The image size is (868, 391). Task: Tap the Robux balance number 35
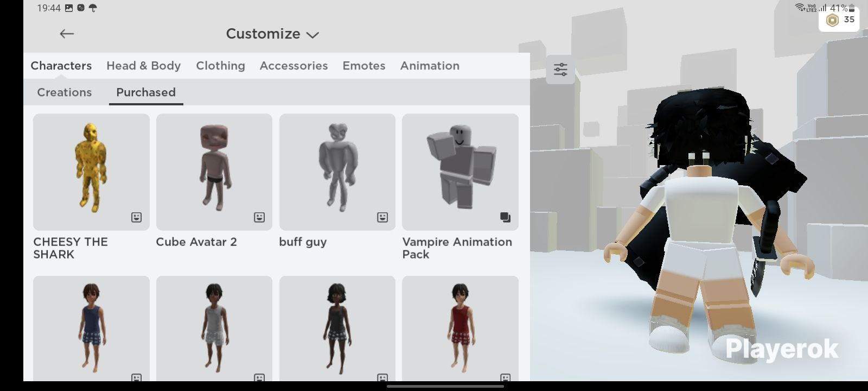(849, 20)
